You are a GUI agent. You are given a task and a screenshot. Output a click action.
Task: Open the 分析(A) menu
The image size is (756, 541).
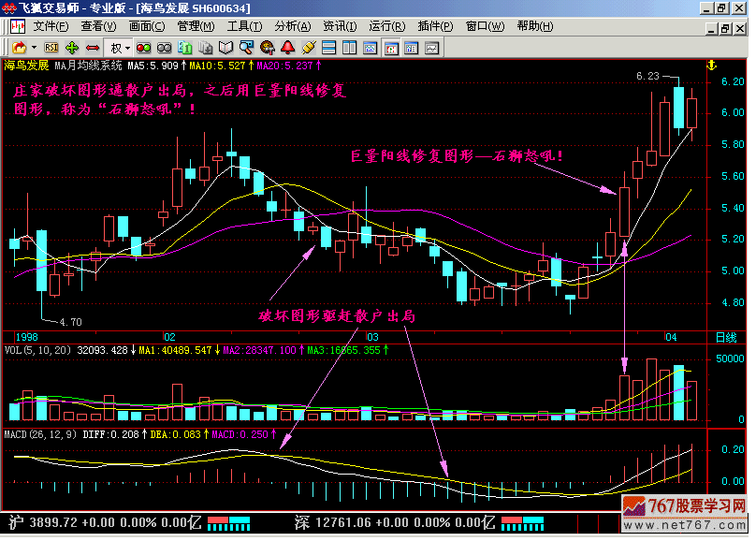pyautogui.click(x=292, y=26)
